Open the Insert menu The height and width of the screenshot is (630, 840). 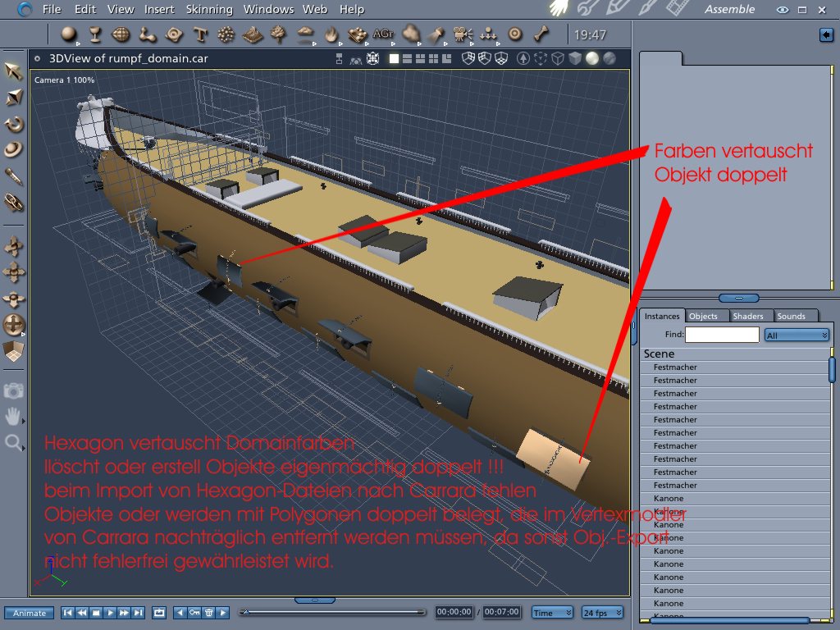[159, 9]
